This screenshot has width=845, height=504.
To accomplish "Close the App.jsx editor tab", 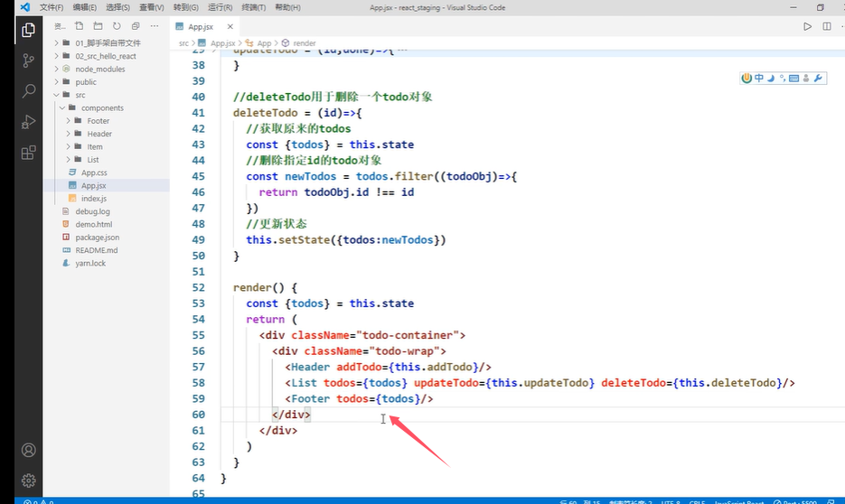I will pos(230,26).
